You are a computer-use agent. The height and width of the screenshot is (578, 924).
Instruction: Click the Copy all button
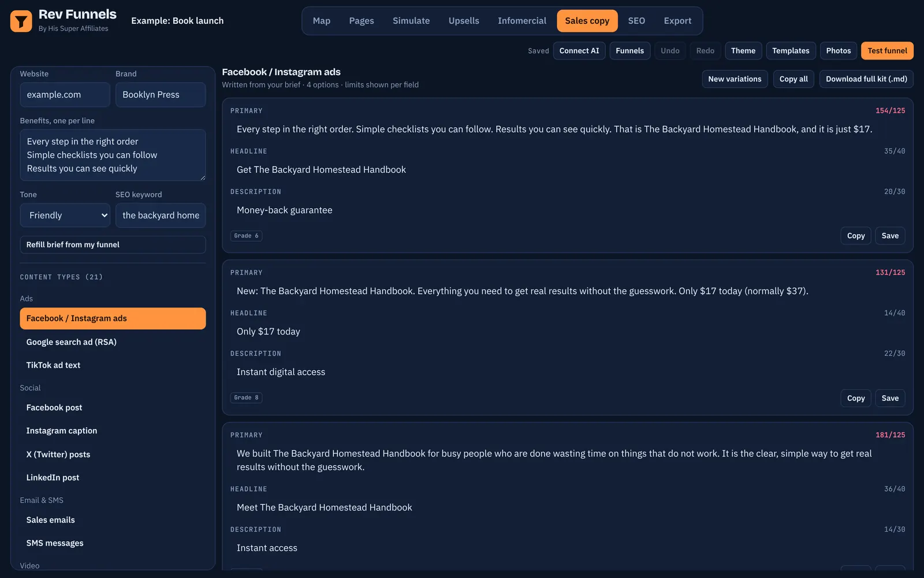click(x=793, y=79)
